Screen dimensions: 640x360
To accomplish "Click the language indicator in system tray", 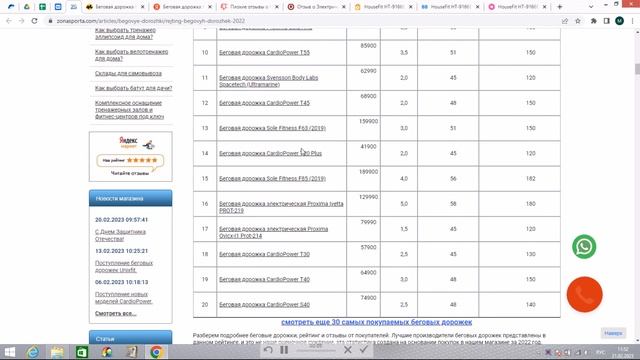I will click(x=600, y=352).
